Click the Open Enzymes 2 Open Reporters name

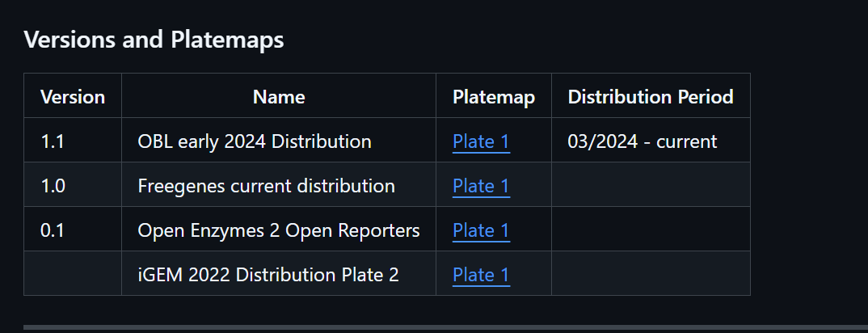coord(279,230)
